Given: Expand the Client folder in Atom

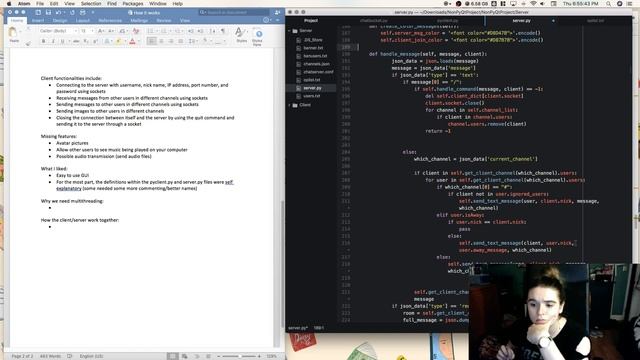Looking at the screenshot, I should pos(290,105).
